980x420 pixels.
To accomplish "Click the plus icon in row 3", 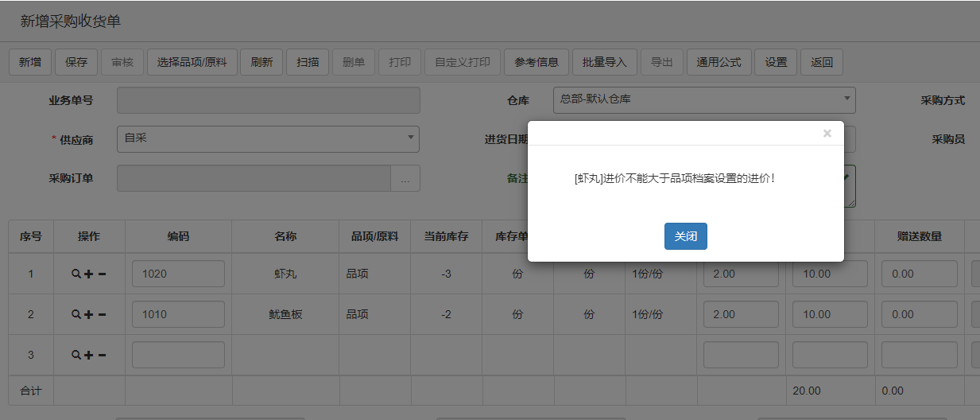I will (x=89, y=355).
